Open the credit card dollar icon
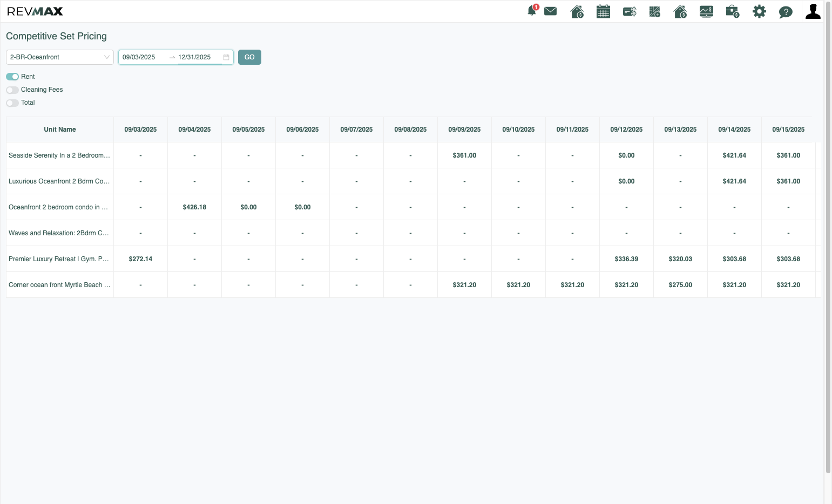The height and width of the screenshot is (504, 832). click(x=630, y=11)
